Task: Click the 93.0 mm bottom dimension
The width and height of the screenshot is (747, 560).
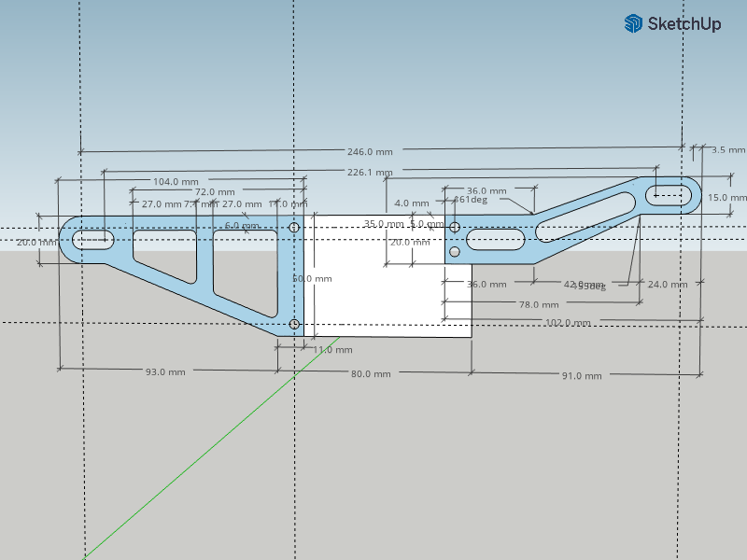Action: point(165,371)
